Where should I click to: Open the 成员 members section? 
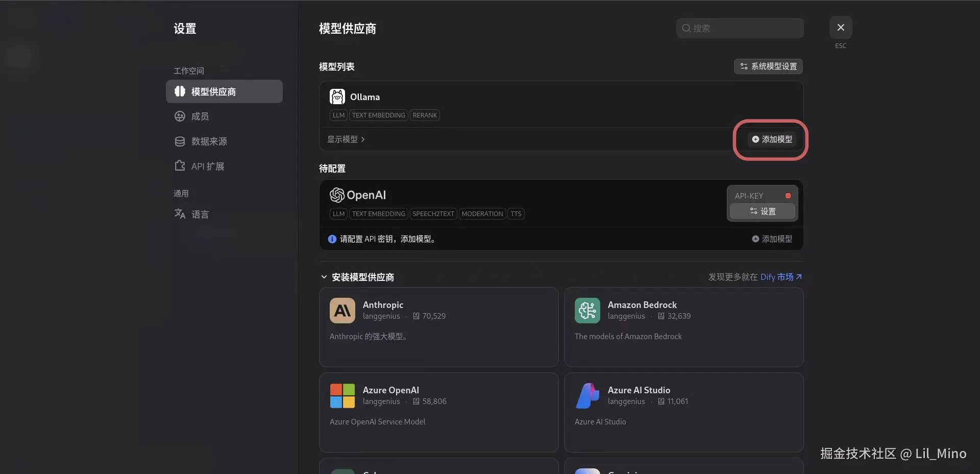point(224,116)
